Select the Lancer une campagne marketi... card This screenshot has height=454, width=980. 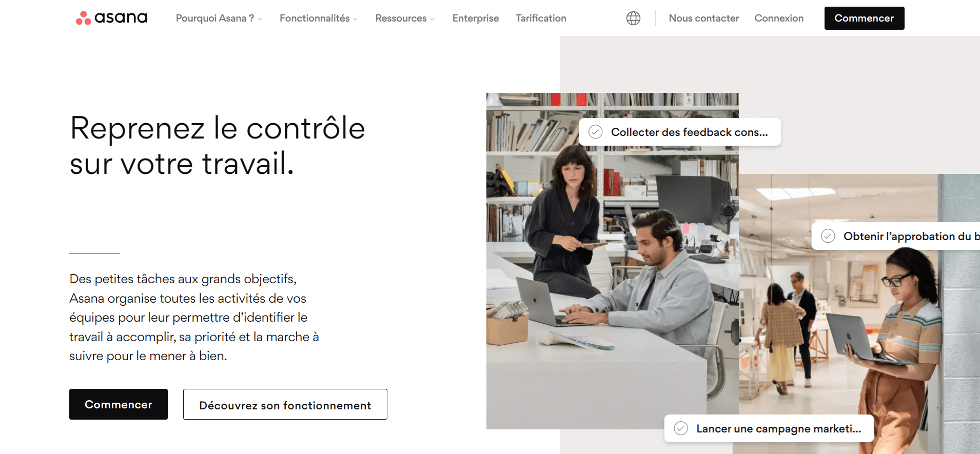769,428
